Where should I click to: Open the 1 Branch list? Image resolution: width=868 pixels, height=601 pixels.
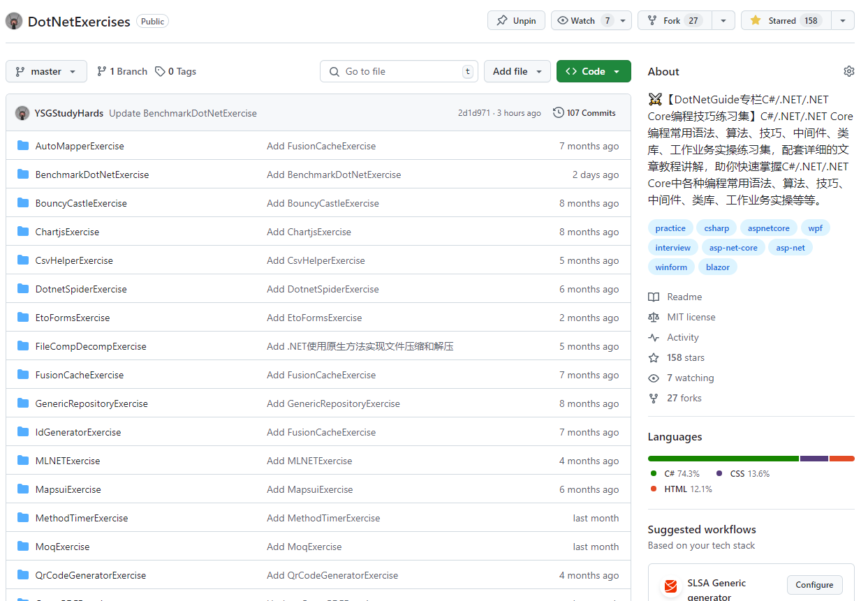[122, 71]
